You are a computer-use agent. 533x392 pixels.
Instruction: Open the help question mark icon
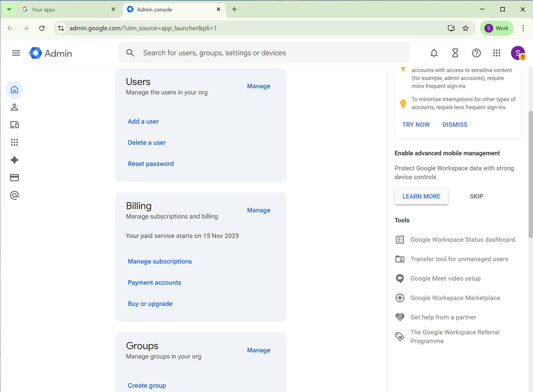tap(476, 53)
